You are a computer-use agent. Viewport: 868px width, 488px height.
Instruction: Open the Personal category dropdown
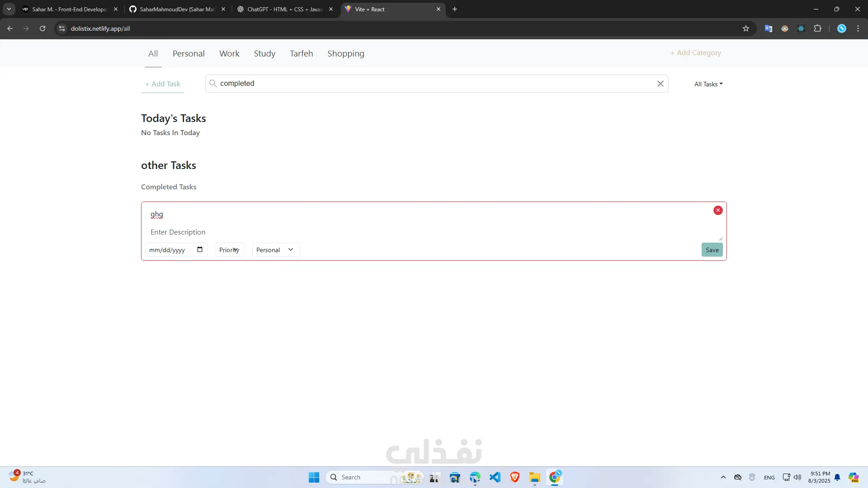pyautogui.click(x=275, y=250)
